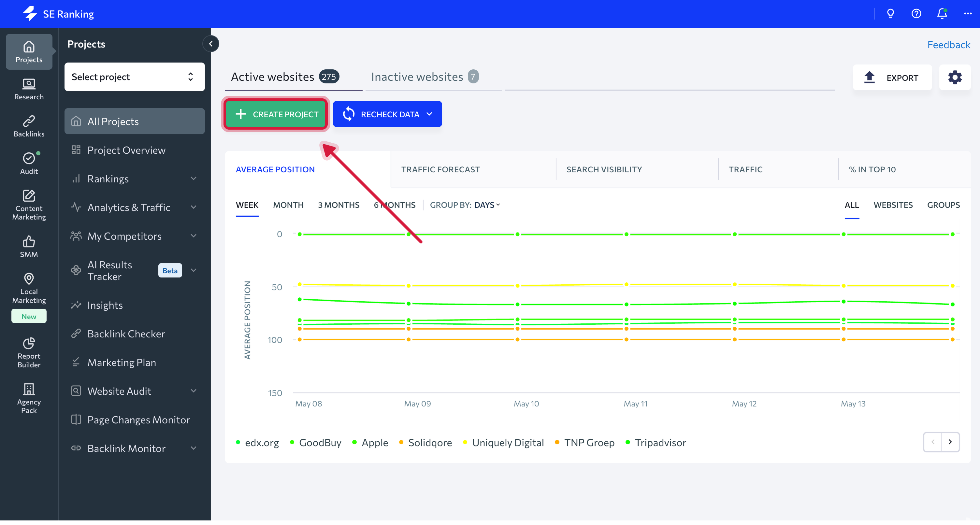Open Project Overview
Image resolution: width=980 pixels, height=525 pixels.
[135, 150]
